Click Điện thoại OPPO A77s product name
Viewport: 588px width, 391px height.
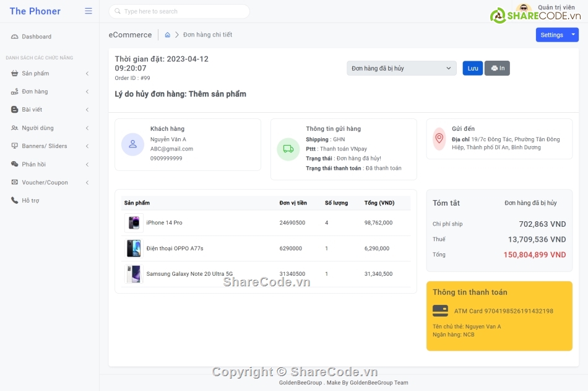[175, 248]
